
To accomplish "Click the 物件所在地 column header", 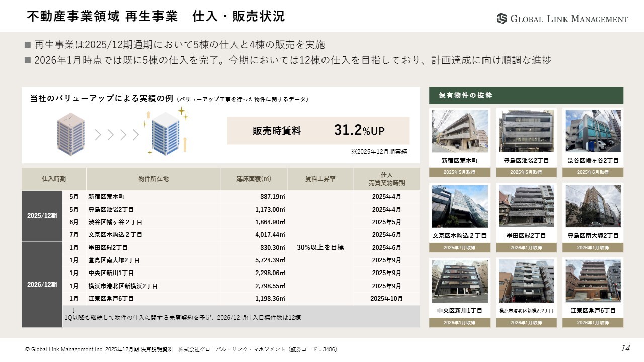I will pyautogui.click(x=153, y=179).
